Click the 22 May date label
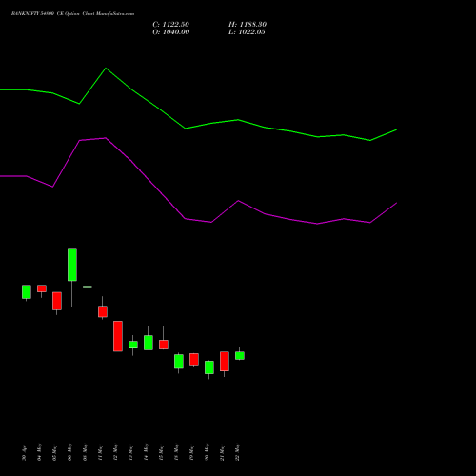476x476 pixels. [238, 452]
